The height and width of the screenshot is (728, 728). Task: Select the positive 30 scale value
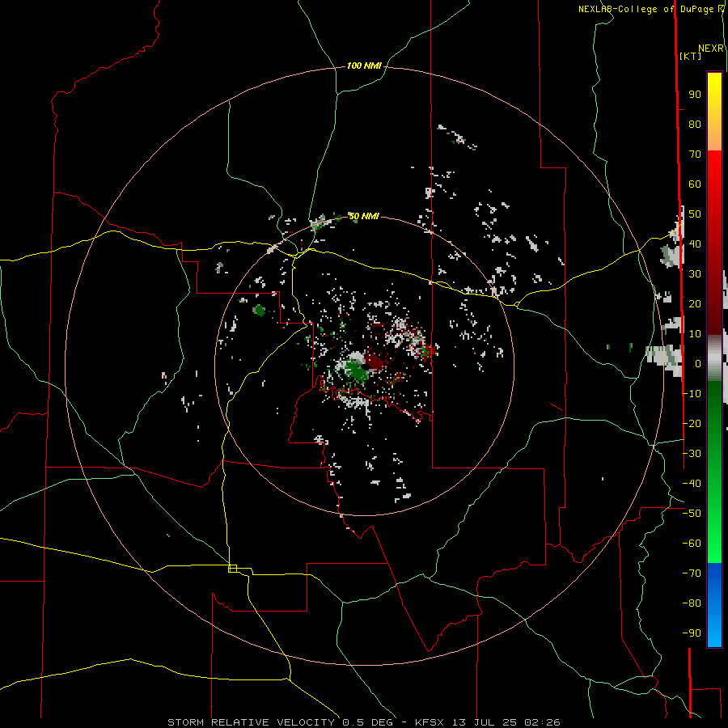(x=695, y=274)
